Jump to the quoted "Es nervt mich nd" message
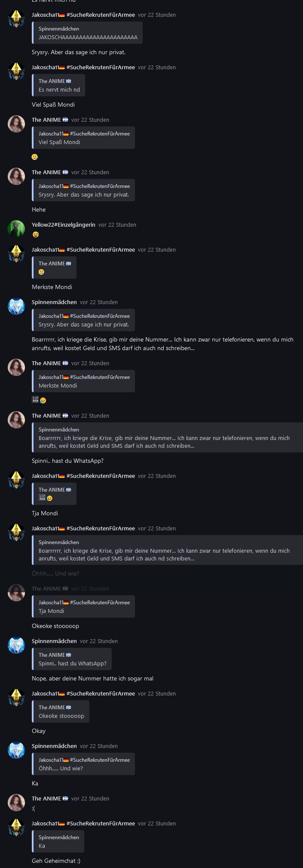This screenshot has width=303, height=868. pos(59,86)
